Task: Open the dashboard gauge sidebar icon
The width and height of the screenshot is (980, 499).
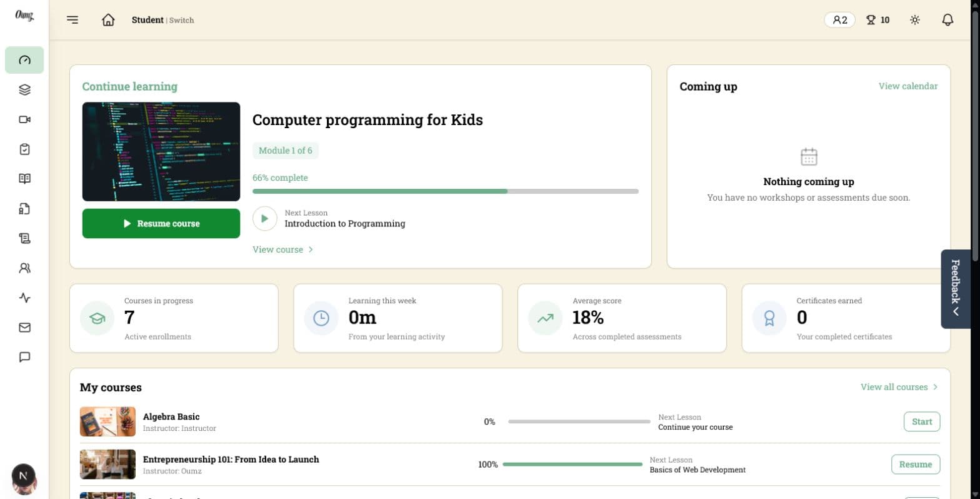Action: pyautogui.click(x=24, y=60)
